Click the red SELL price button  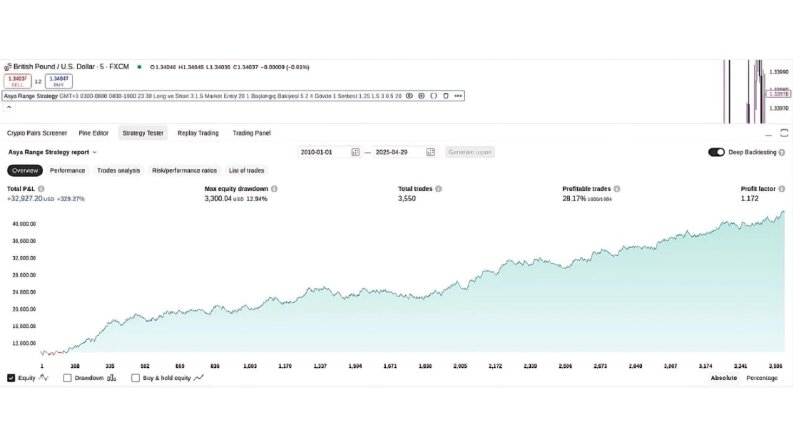coord(17,81)
